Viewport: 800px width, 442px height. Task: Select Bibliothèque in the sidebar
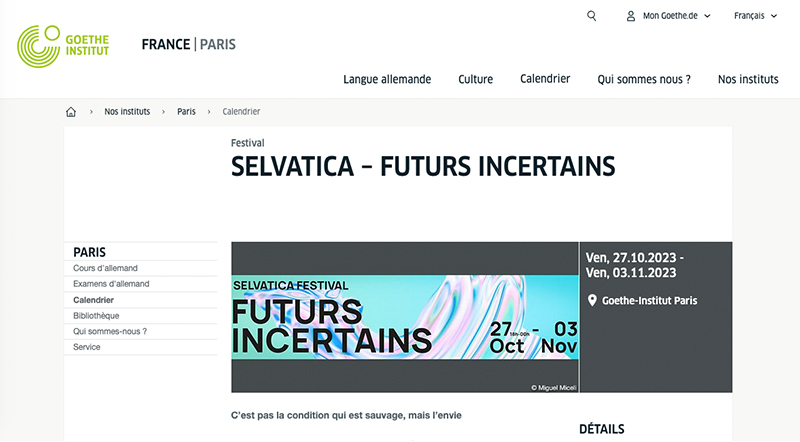[x=96, y=315]
